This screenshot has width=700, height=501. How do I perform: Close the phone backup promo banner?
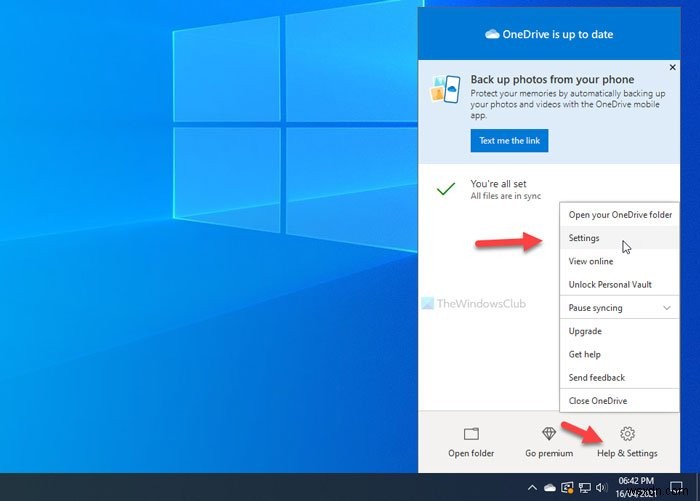tap(672, 67)
